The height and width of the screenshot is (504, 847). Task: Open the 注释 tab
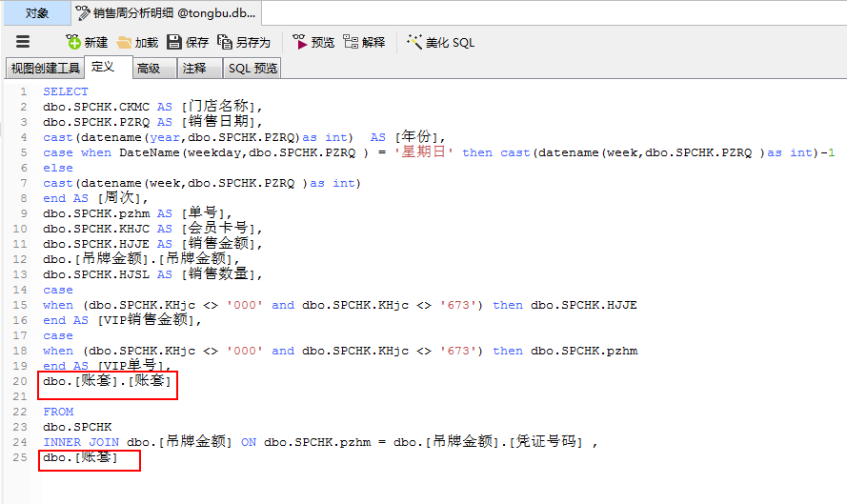[199, 68]
